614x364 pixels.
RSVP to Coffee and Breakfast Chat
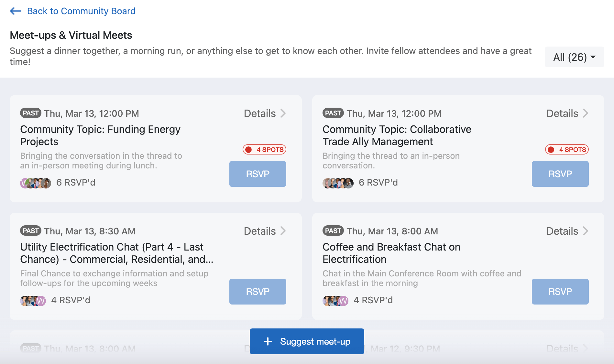[x=560, y=292]
